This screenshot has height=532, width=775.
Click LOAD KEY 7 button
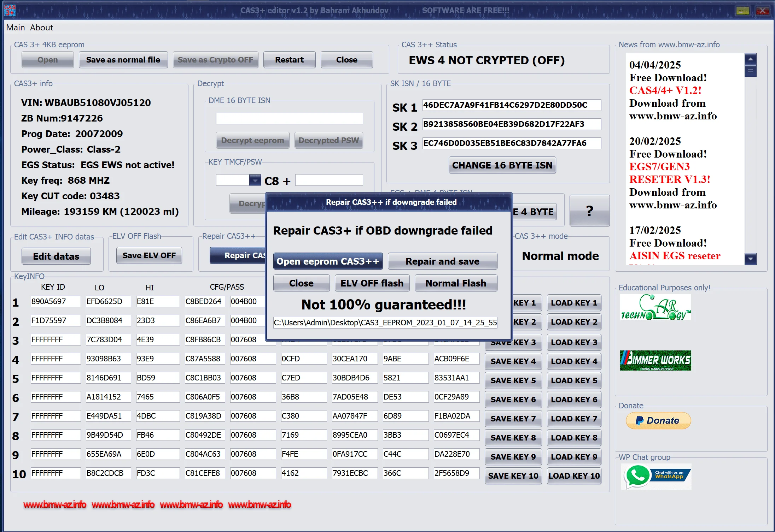(x=574, y=419)
